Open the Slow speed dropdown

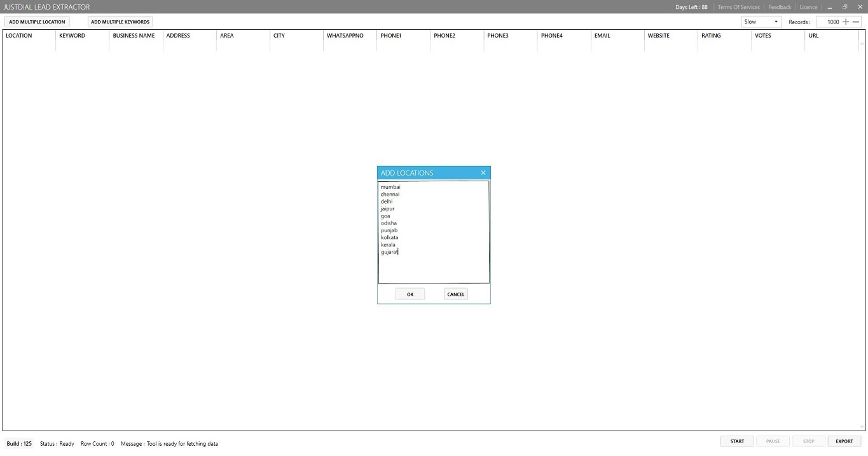click(x=761, y=22)
